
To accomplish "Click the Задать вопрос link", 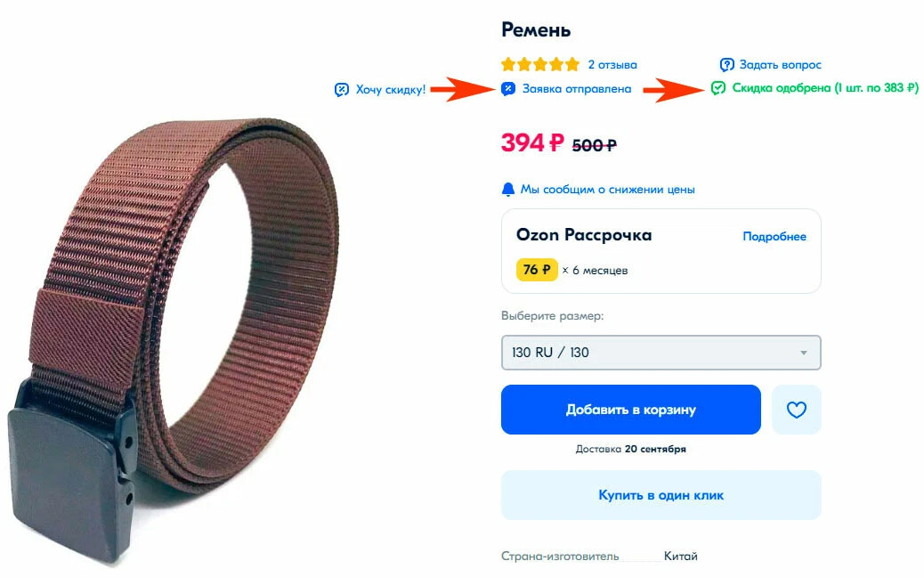I will pyautogui.click(x=780, y=65).
